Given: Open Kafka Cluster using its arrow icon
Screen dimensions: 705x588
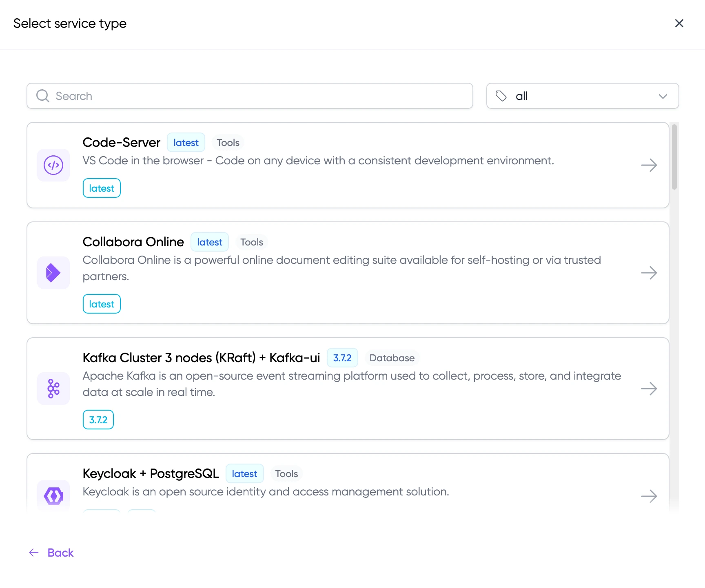Looking at the screenshot, I should tap(649, 389).
